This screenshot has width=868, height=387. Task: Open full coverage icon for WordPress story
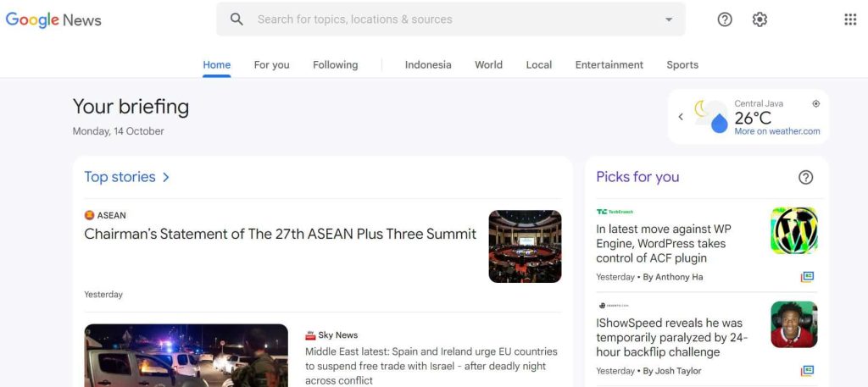click(807, 276)
